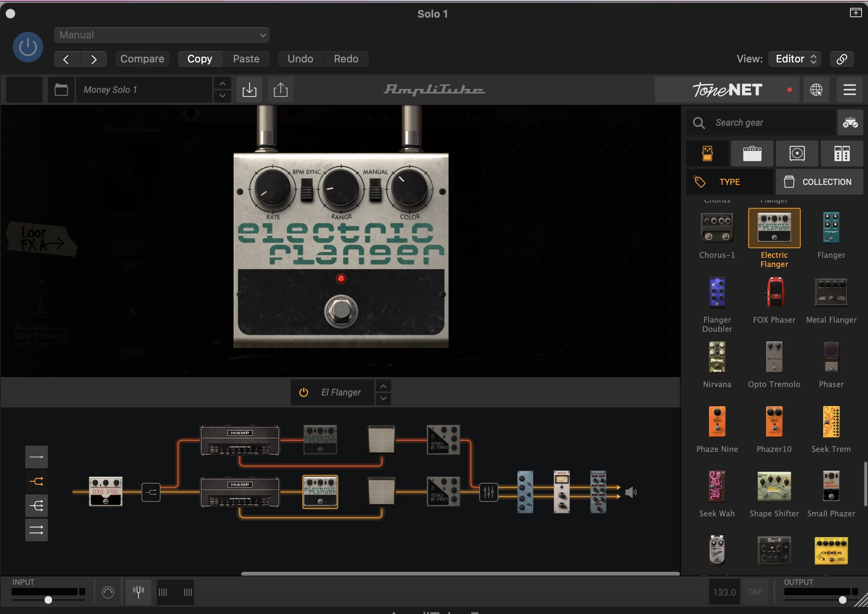Select the FOX Phaser pedal

point(774,293)
